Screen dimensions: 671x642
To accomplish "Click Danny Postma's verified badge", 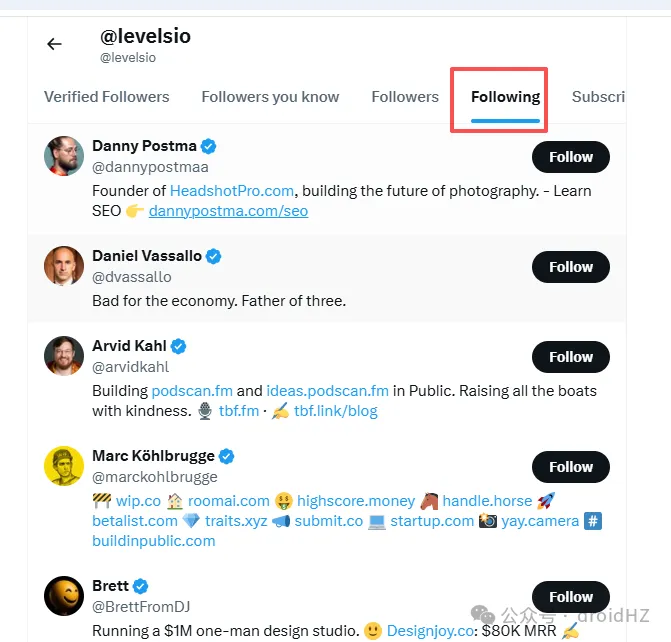I will coord(208,146).
